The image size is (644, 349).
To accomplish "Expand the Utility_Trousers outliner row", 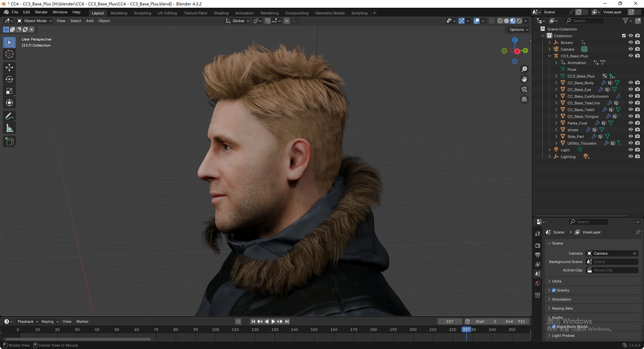I will coord(556,143).
